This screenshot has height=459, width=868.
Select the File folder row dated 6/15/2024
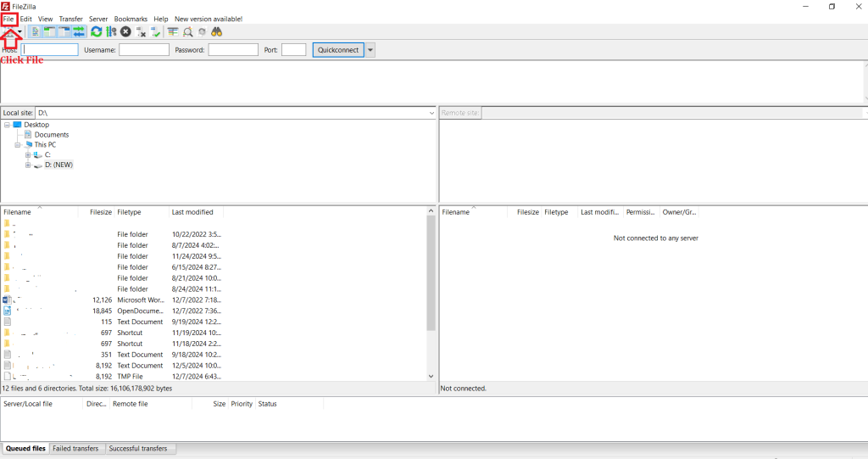coord(113,267)
